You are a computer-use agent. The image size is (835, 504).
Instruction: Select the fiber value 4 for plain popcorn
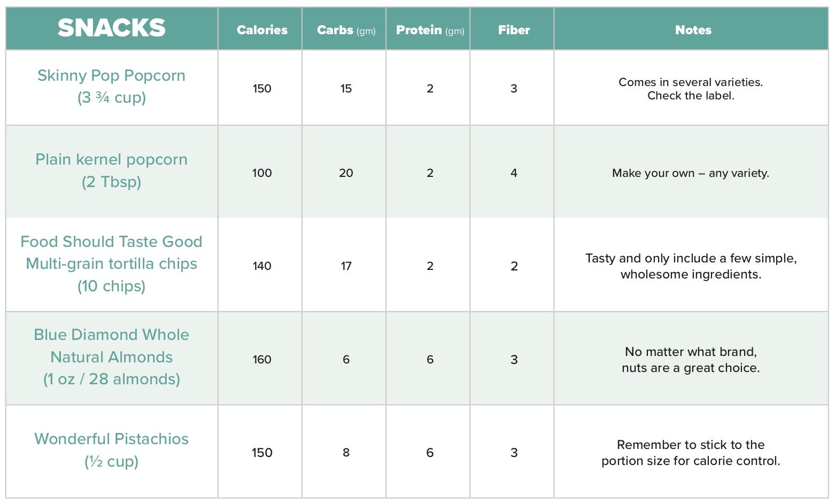[514, 173]
